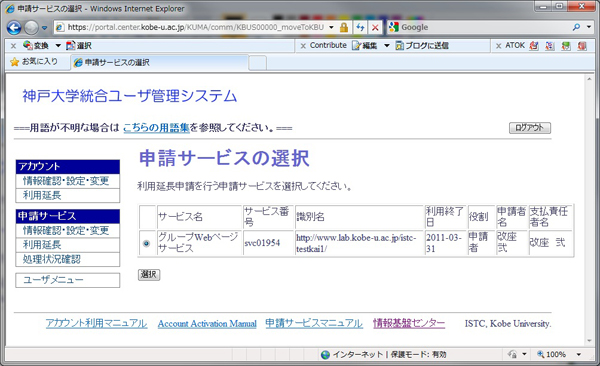Select radio button for グループWebページサービス row
The height and width of the screenshot is (366, 600).
click(146, 243)
